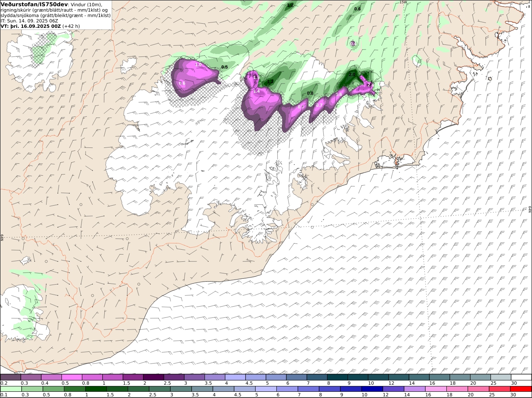532x398 pixels.
Task: Click the 0.1 label under the lower legend
Action: pyautogui.click(x=4, y=395)
